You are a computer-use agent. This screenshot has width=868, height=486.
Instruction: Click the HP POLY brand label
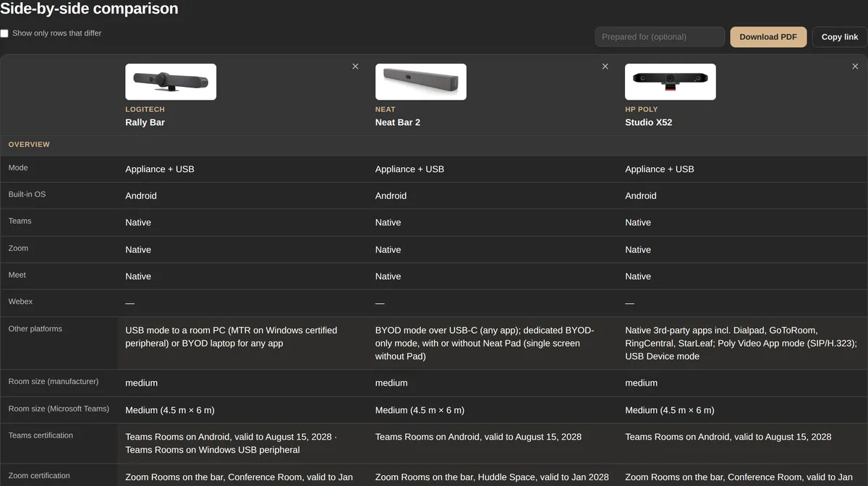click(642, 109)
